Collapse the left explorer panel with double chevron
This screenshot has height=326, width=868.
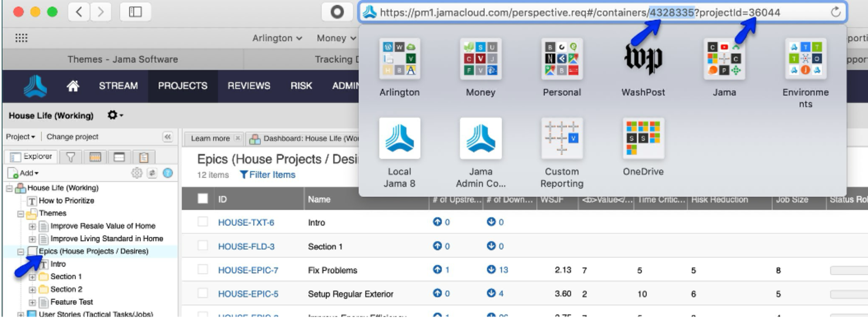pyautogui.click(x=167, y=137)
